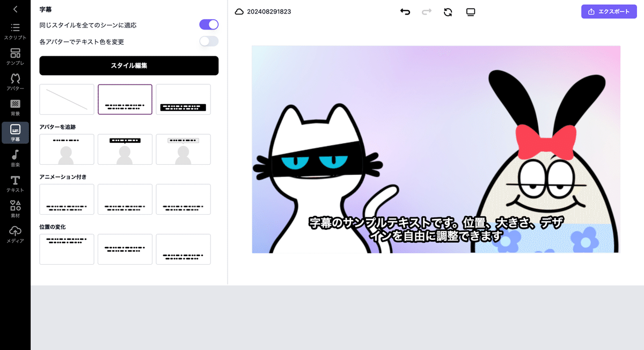Viewport: 644px width, 350px height.
Task: Select top-position 位置の変化 subtitle style
Action: point(67,249)
